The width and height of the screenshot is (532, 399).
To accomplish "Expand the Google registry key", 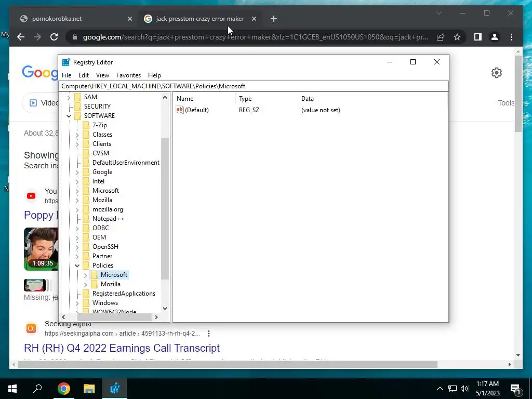I will pos(77,172).
